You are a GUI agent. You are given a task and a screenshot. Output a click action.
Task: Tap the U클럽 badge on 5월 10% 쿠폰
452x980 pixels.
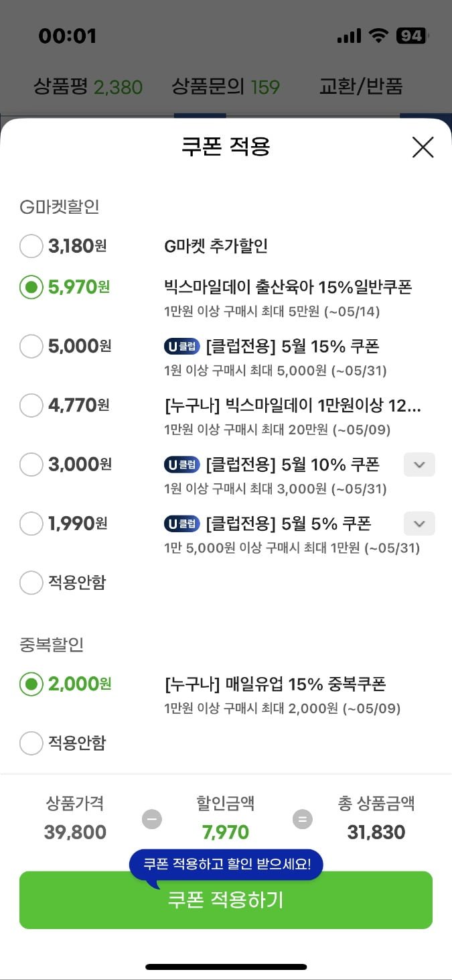[182, 465]
